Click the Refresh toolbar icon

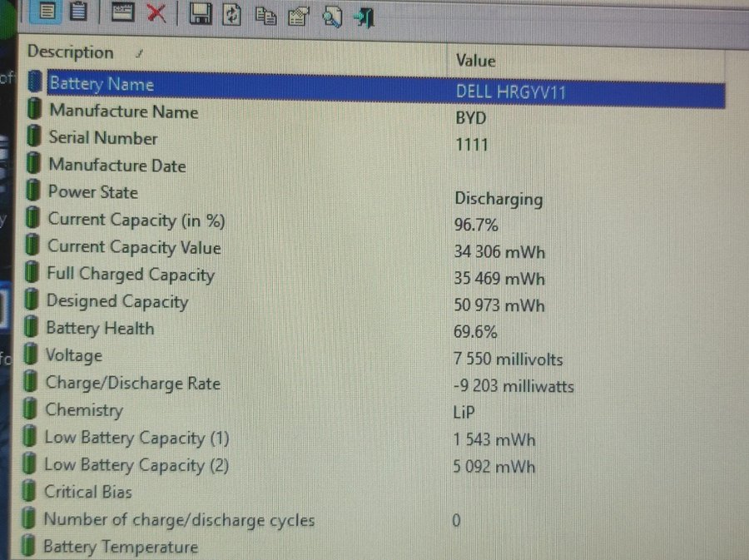coord(232,14)
